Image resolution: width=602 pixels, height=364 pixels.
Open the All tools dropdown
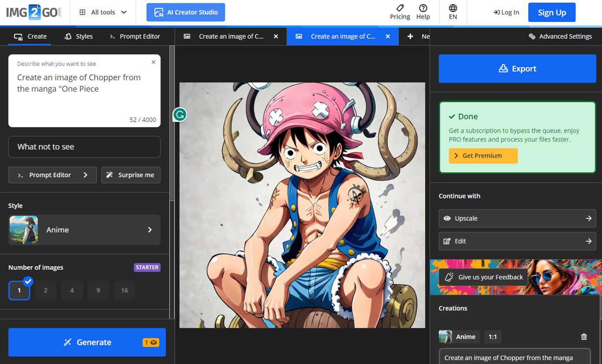pyautogui.click(x=103, y=12)
